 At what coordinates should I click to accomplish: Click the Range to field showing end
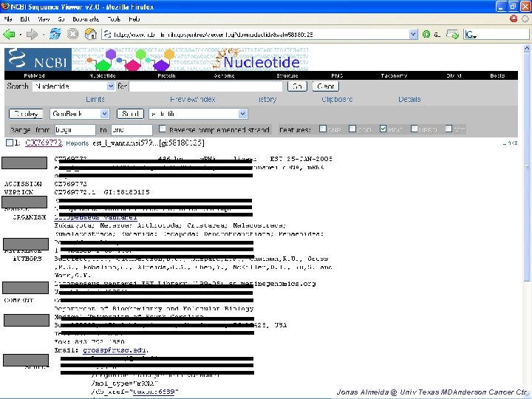132,129
